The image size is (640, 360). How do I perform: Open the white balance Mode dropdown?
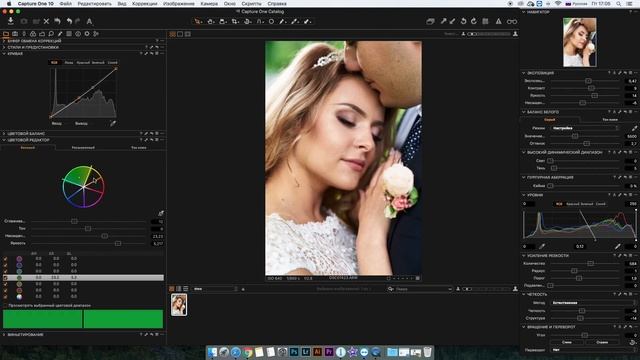point(585,128)
